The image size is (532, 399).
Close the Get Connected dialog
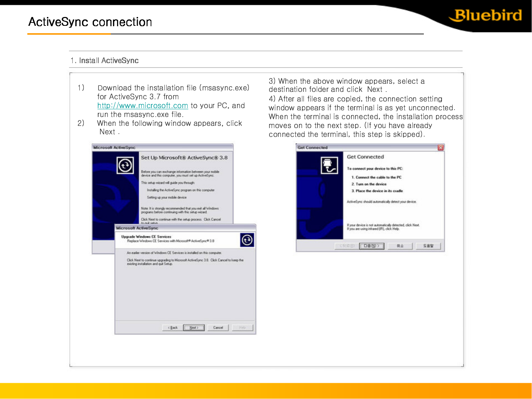441,148
